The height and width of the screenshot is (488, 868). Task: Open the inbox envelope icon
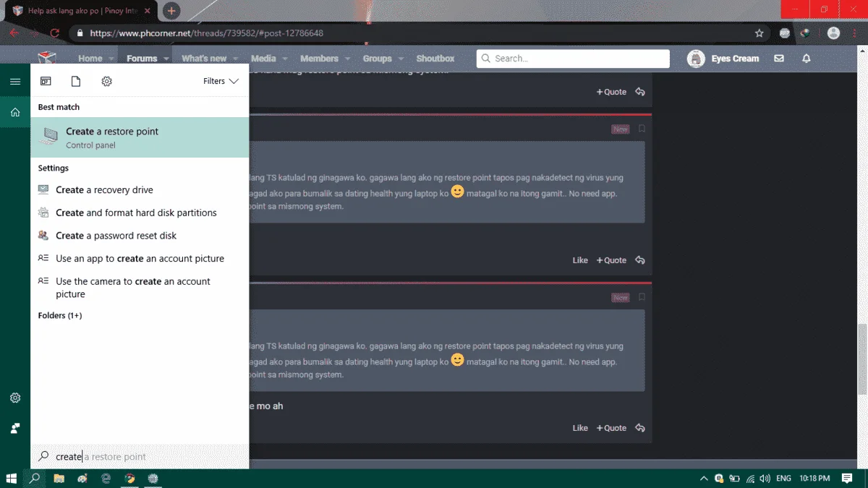(779, 59)
